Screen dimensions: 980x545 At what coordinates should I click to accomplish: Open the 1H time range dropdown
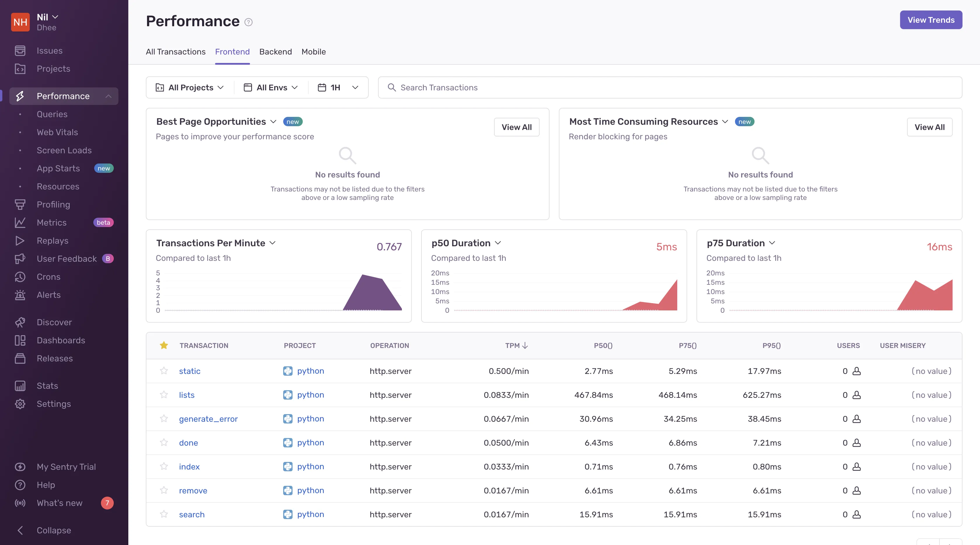tap(338, 87)
